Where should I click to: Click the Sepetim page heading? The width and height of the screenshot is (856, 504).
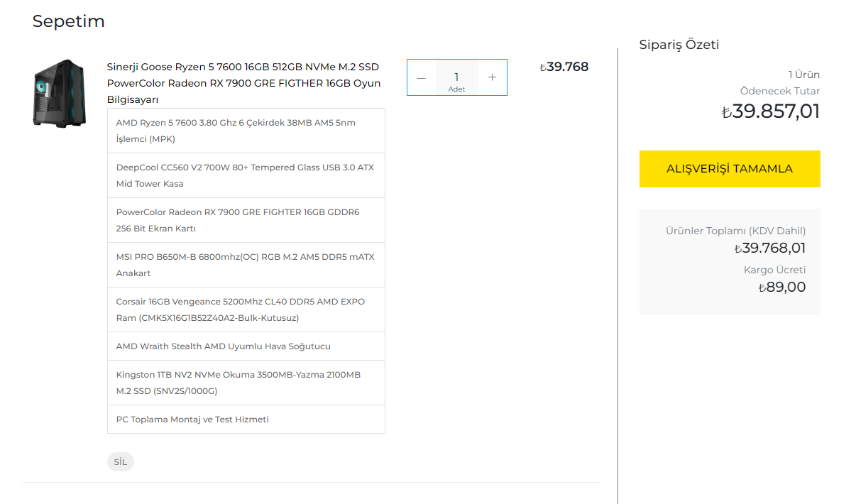(69, 21)
